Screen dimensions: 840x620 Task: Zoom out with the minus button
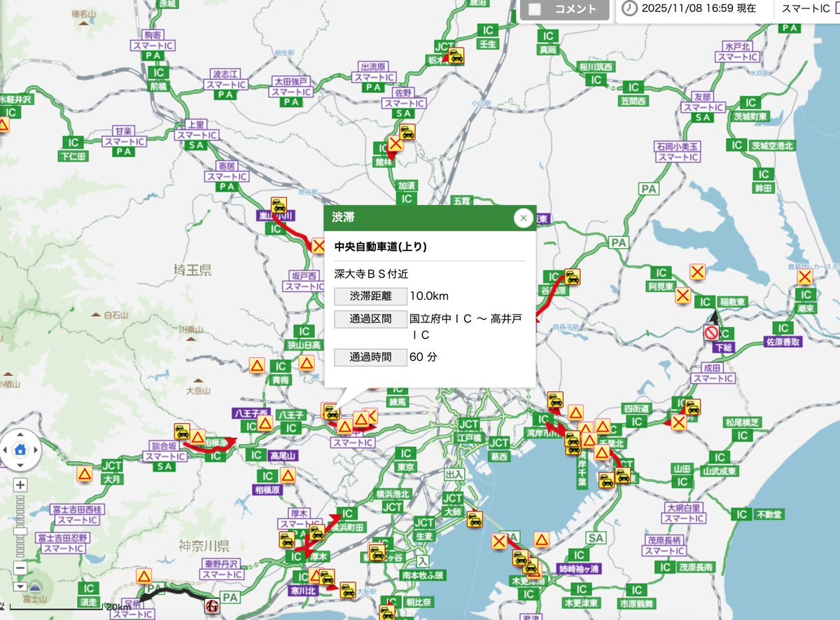click(20, 567)
